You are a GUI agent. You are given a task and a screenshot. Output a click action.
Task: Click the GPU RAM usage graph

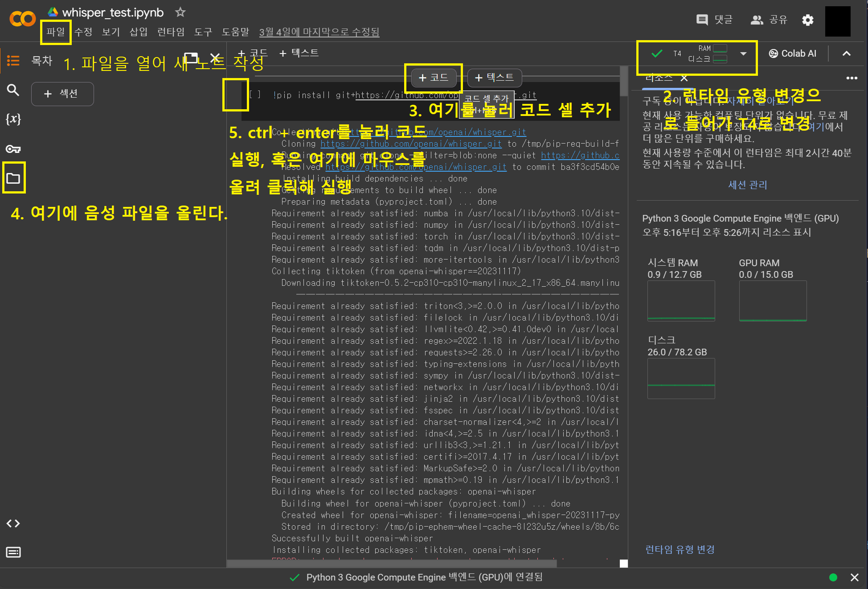[773, 301]
